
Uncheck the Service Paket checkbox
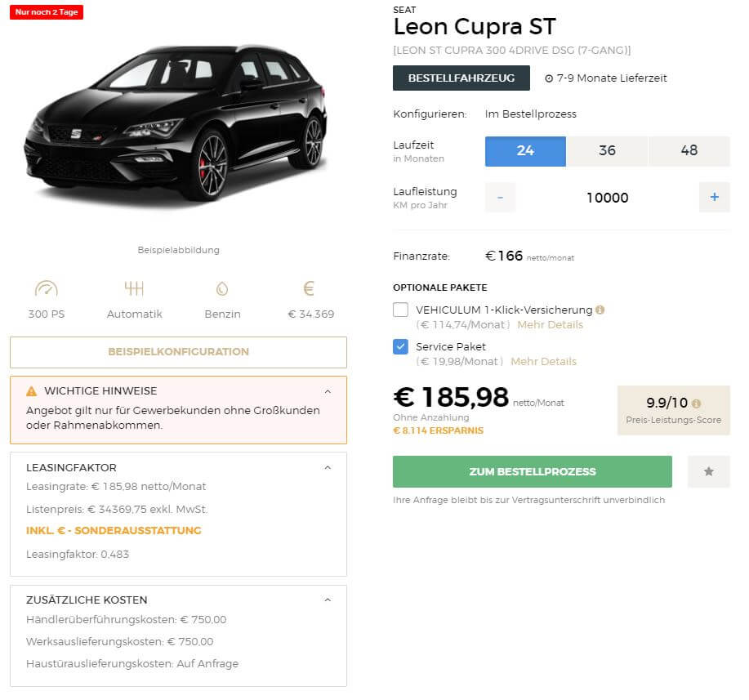pos(401,346)
